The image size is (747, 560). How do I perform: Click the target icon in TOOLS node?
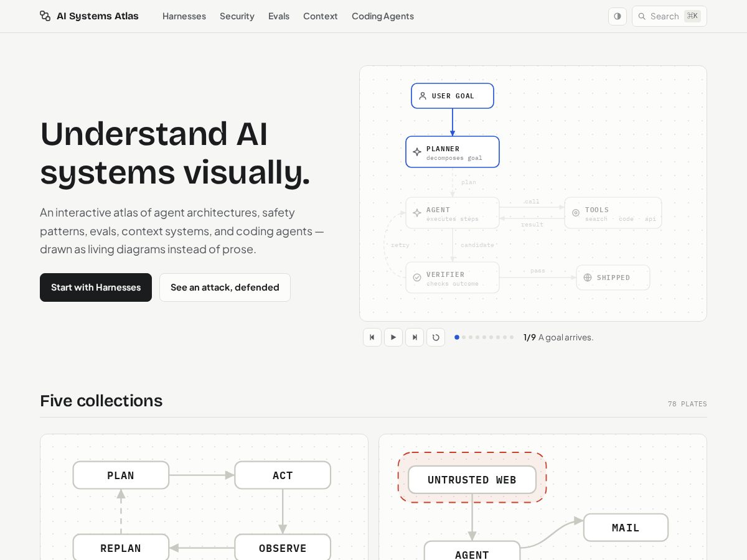[x=576, y=213]
